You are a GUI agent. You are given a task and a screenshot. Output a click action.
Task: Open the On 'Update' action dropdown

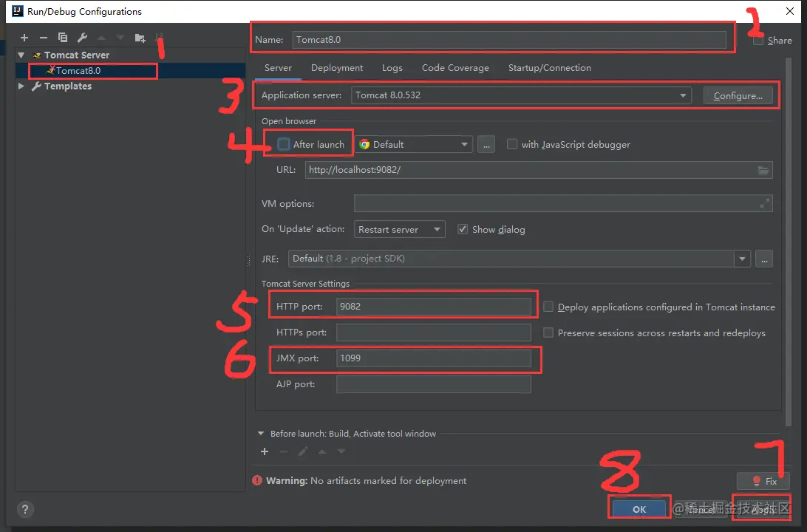pyautogui.click(x=399, y=230)
